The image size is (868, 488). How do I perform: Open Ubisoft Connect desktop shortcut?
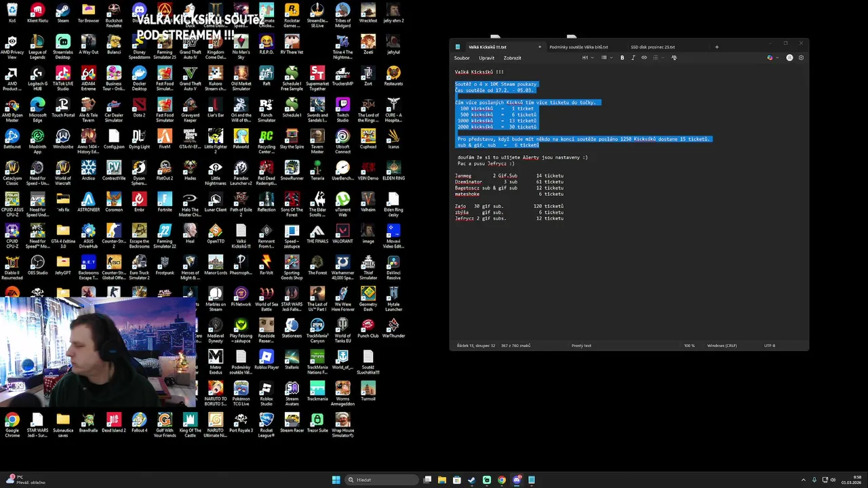click(x=342, y=139)
